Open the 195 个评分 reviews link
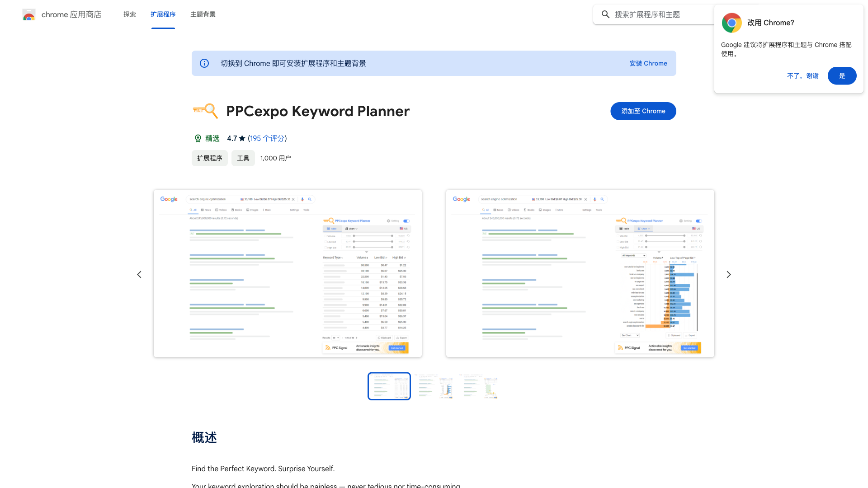 pyautogui.click(x=267, y=138)
